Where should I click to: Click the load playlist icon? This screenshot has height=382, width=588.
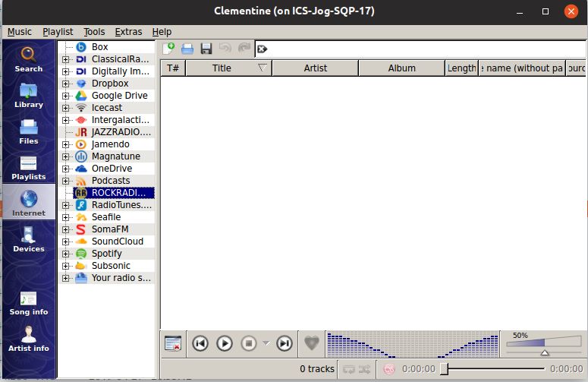pyautogui.click(x=187, y=49)
